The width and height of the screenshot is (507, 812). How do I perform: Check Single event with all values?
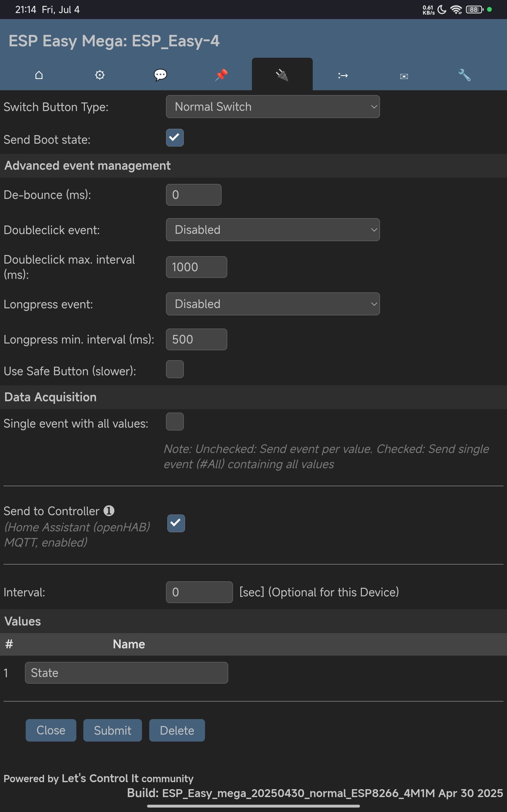[175, 422]
